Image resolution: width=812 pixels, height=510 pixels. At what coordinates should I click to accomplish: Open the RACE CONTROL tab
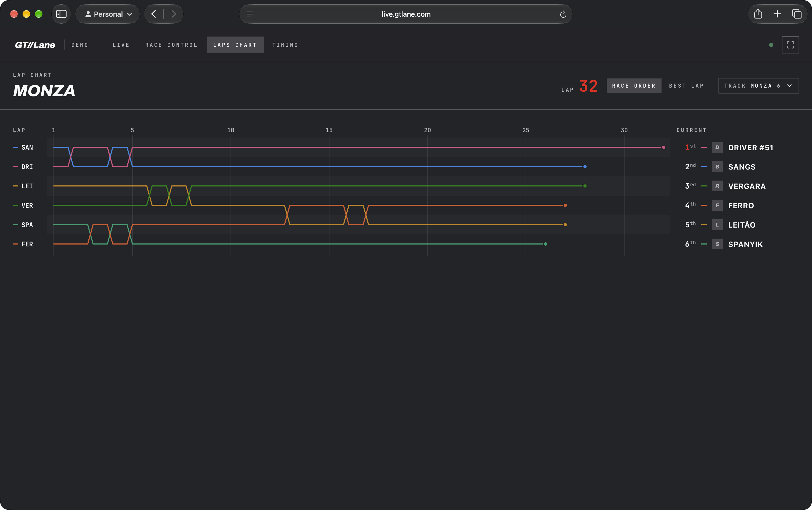171,45
